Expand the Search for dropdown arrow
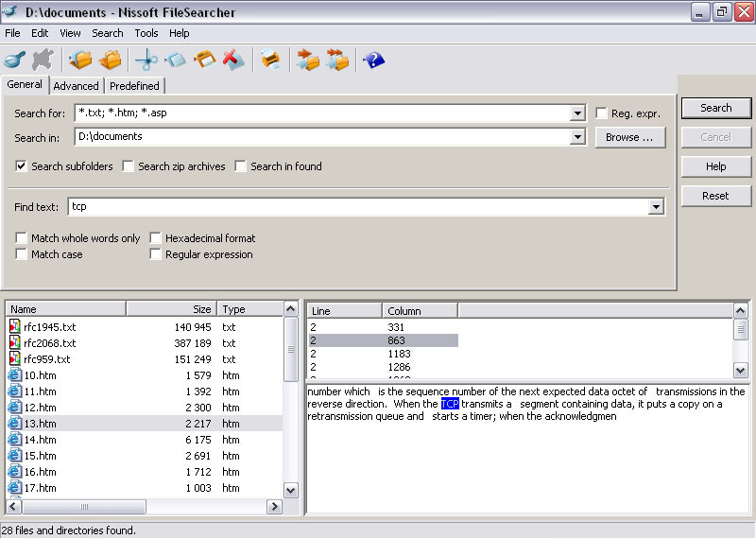Viewport: 756px width, 539px height. [577, 113]
